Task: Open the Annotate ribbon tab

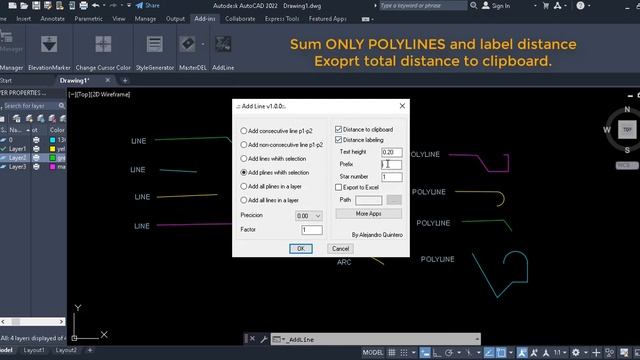Action: [52, 19]
